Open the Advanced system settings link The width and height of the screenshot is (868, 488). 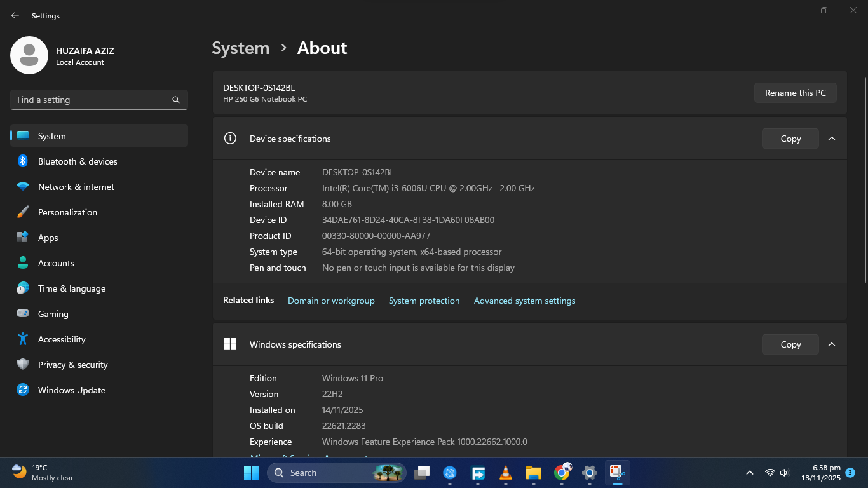click(x=524, y=301)
